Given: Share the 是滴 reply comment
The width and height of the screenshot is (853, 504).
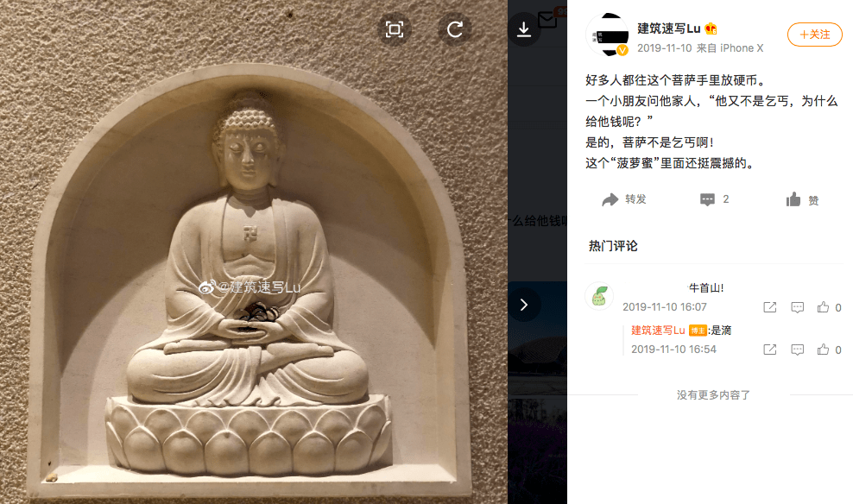Looking at the screenshot, I should click(x=770, y=350).
